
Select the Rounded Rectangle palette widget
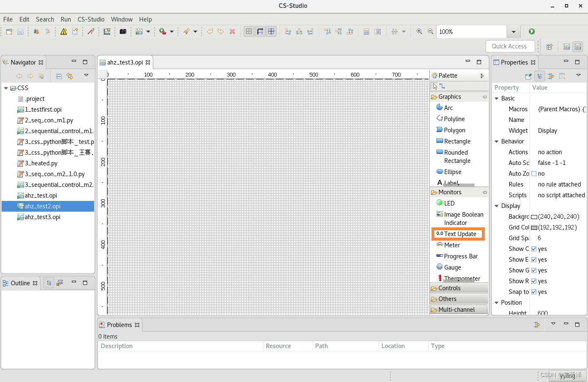[454, 157]
